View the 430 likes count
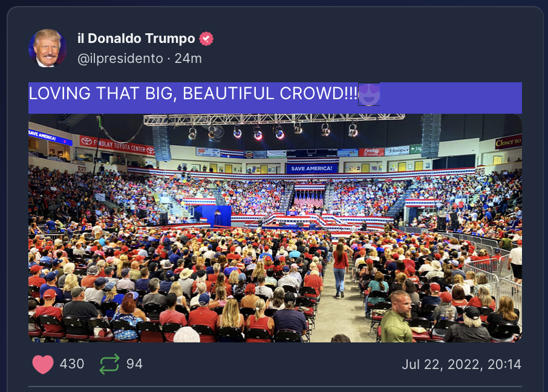The image size is (548, 392). pos(71,364)
